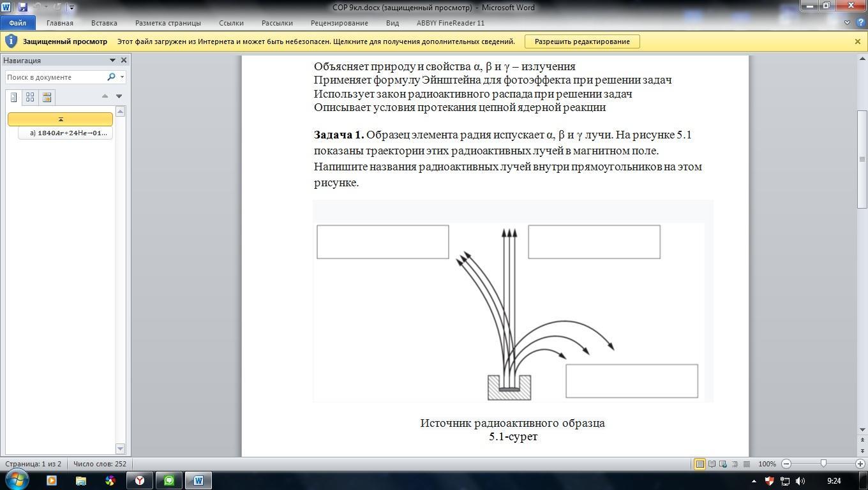
Task: Click the Save icon in quick access toolbar
Action: (22, 8)
